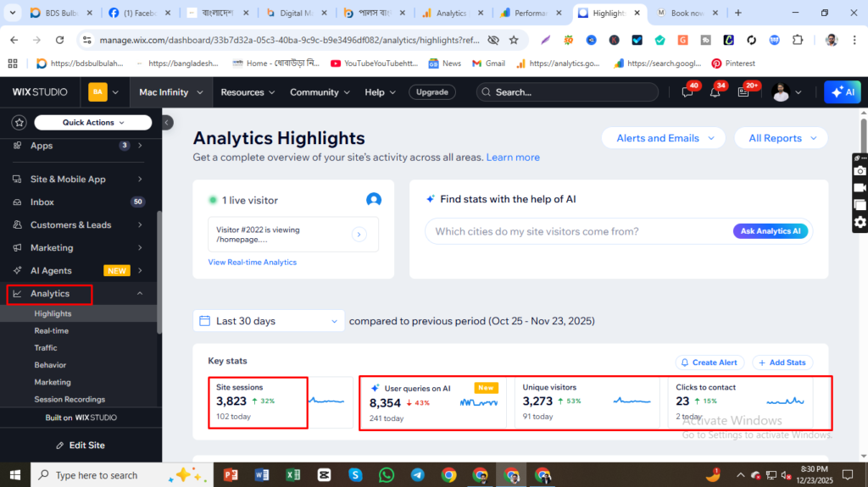The width and height of the screenshot is (868, 487).
Task: Open Chrome extensions puzzle icon
Action: click(x=797, y=40)
